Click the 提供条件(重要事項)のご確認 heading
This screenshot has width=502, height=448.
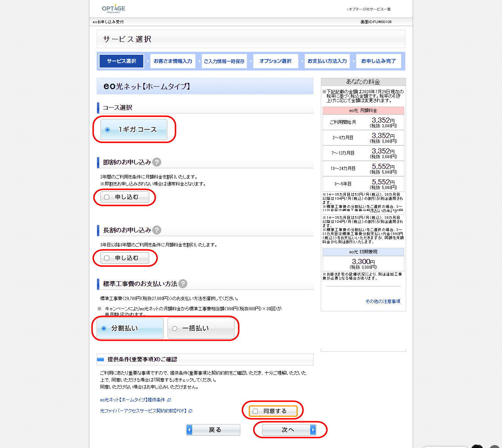point(142,360)
